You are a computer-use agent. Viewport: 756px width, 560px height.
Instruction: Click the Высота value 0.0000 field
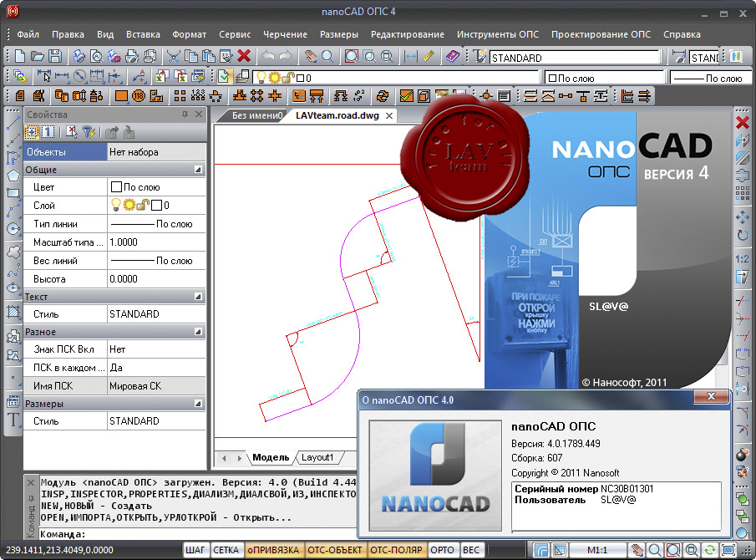pyautogui.click(x=157, y=279)
